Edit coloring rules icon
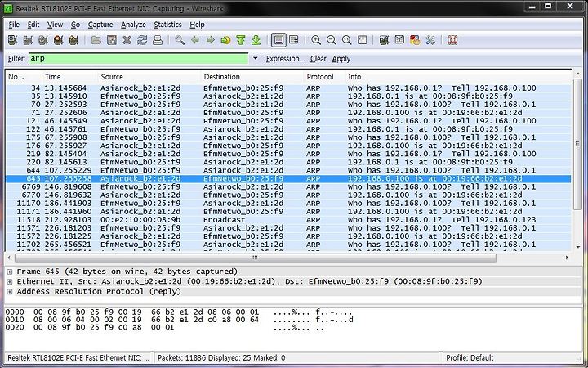Image resolution: width=588 pixels, height=368 pixels. [415, 40]
